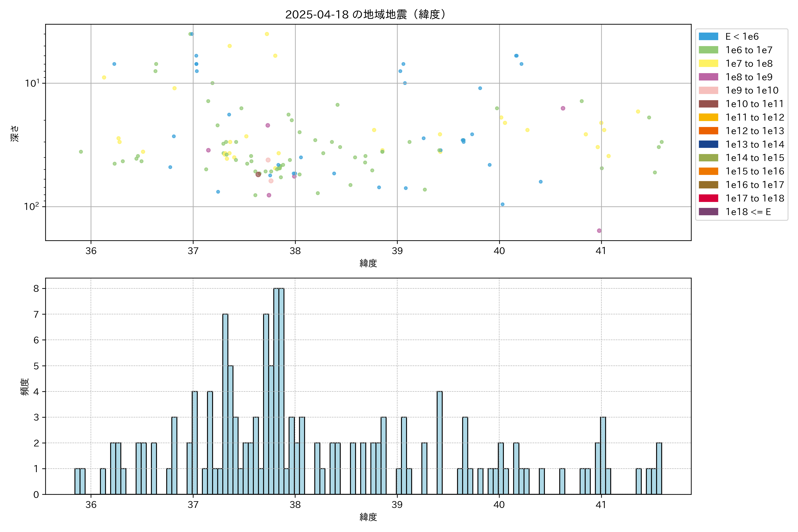Click the '緯度' x-axis label below the histogram

click(x=368, y=517)
